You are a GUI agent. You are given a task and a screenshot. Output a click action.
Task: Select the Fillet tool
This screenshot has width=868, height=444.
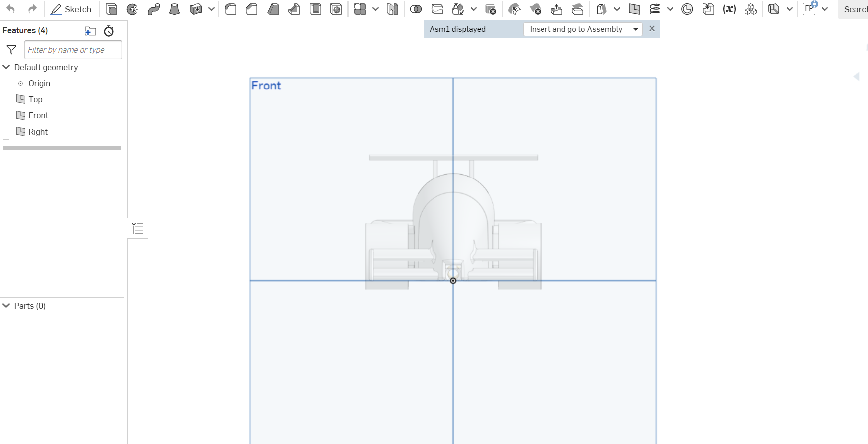coord(230,9)
